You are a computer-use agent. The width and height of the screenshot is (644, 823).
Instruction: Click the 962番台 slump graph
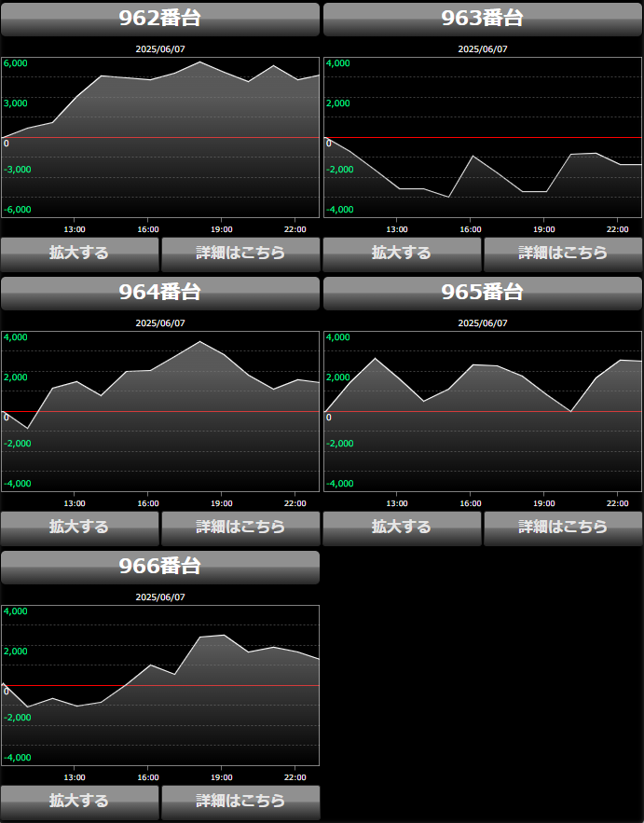point(160,138)
